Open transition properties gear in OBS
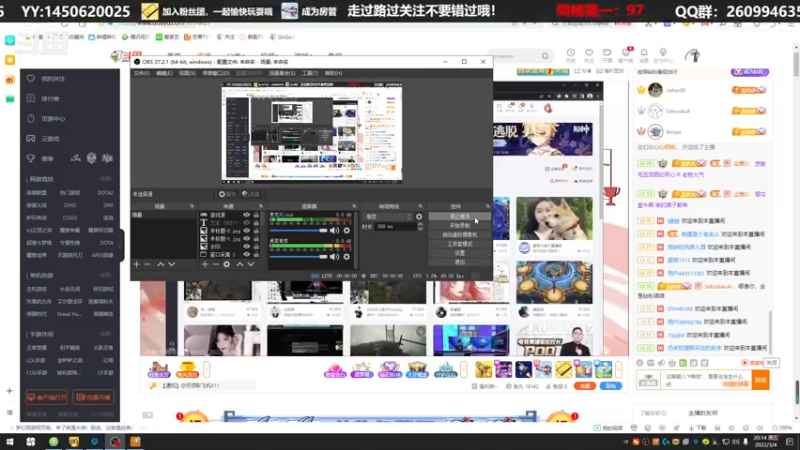 click(419, 217)
